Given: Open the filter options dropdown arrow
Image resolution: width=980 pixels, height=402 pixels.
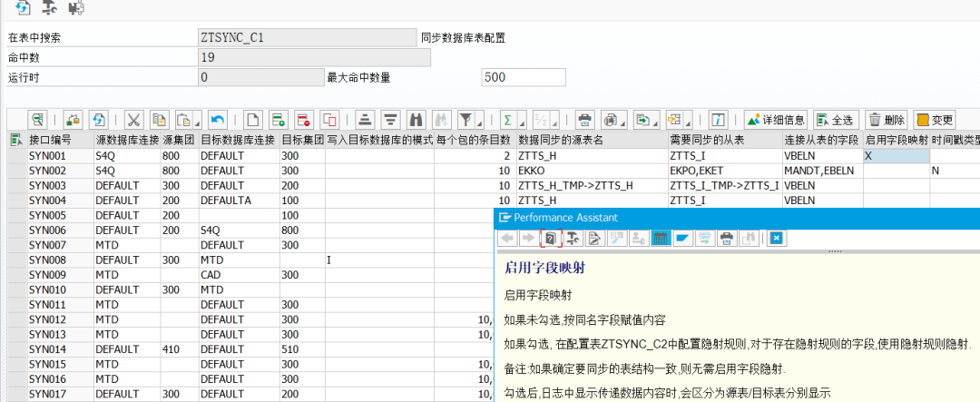Looking at the screenshot, I should tap(479, 122).
